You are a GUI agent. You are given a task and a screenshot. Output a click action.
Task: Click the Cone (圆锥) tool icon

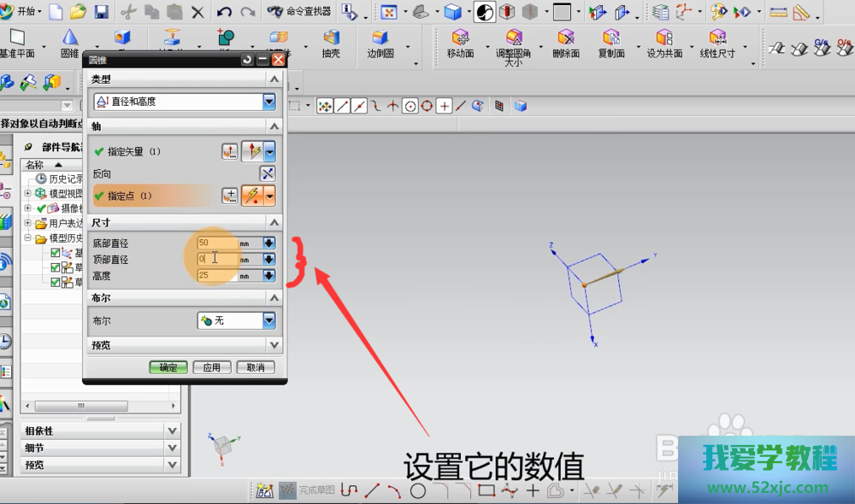[70, 38]
